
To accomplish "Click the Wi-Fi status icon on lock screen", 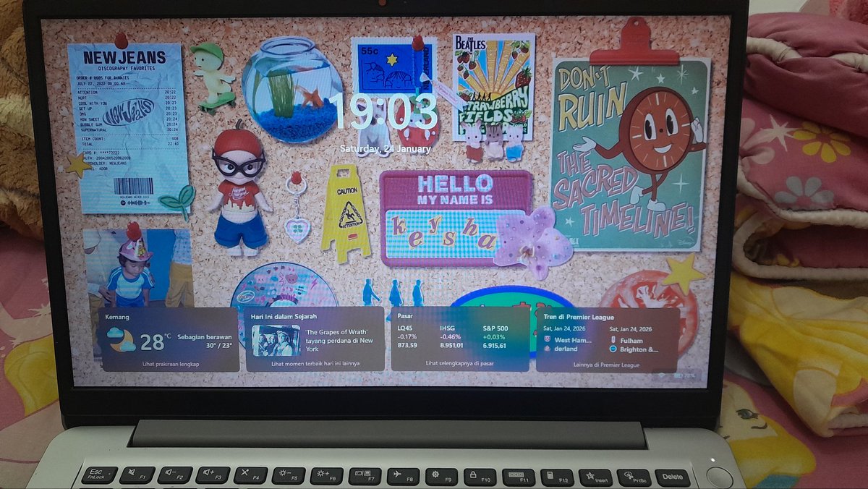I will (x=660, y=375).
